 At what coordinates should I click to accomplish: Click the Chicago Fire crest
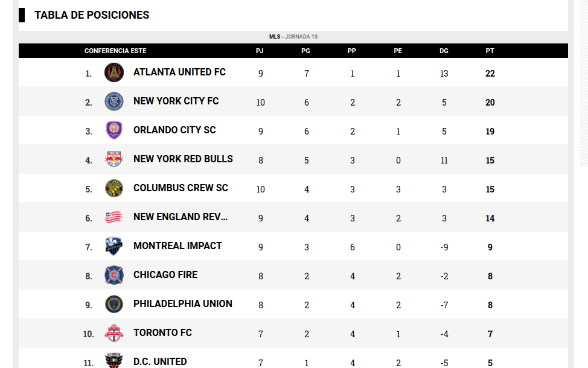(x=113, y=275)
